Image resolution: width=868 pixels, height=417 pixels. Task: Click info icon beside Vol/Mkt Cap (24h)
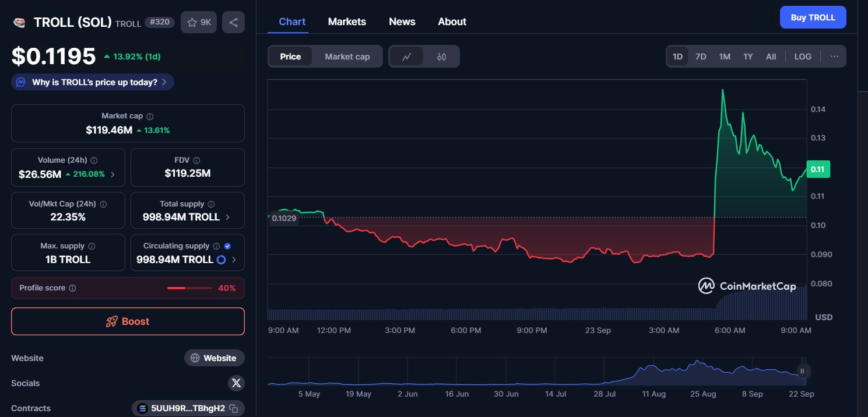pos(103,204)
